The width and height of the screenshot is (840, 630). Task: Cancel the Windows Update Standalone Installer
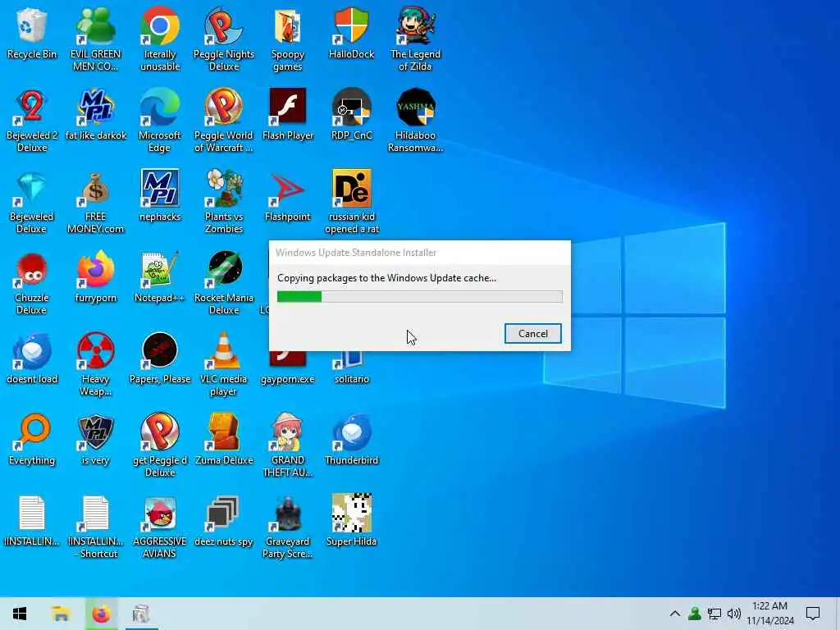tap(533, 333)
